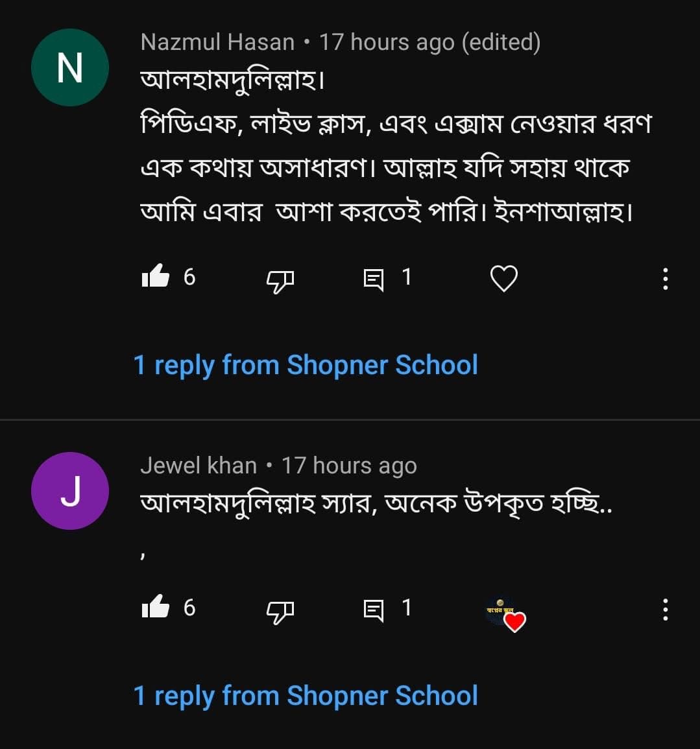Viewport: 700px width, 749px height.
Task: Select Nazmul Hasan's Bengali comment text
Action: [396, 146]
